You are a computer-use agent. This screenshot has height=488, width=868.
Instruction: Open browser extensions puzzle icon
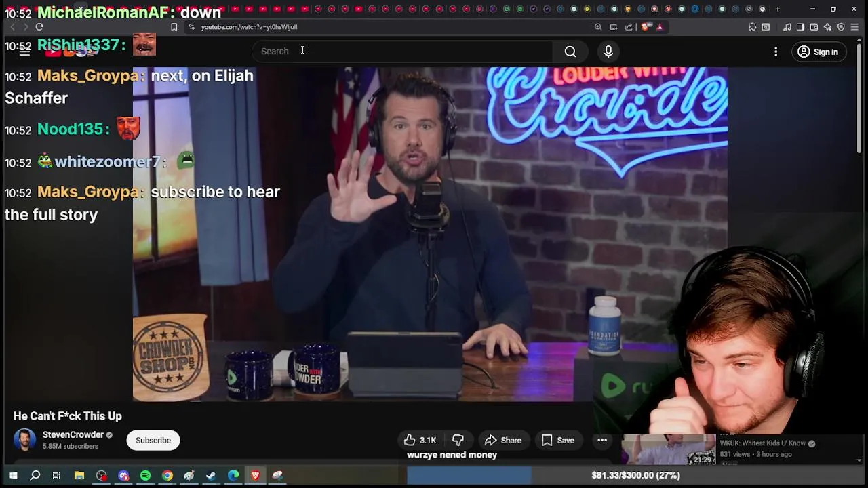tap(752, 27)
